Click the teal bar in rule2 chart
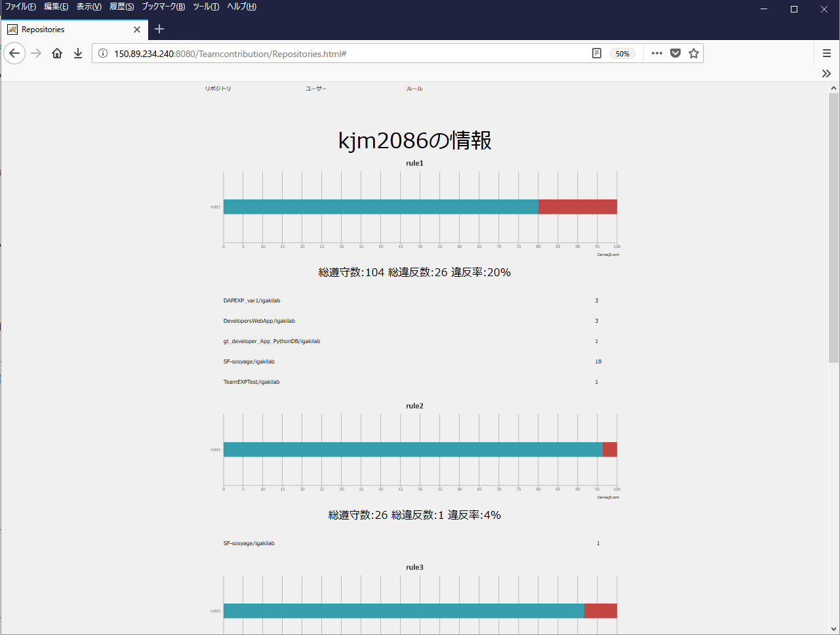This screenshot has height=635, width=840. (413, 449)
